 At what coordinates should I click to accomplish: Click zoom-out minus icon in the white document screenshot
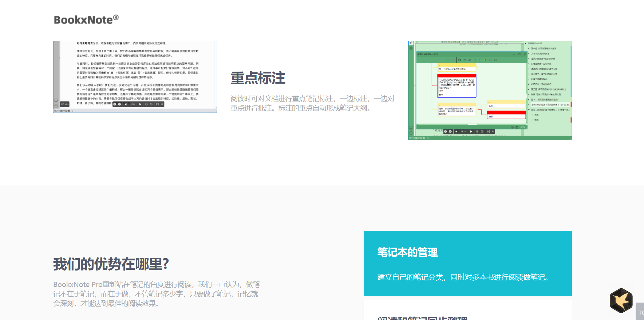[147, 104]
